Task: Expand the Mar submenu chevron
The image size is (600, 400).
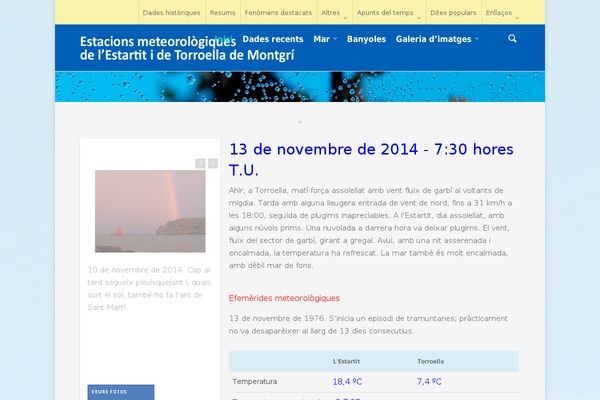Action: [x=335, y=39]
